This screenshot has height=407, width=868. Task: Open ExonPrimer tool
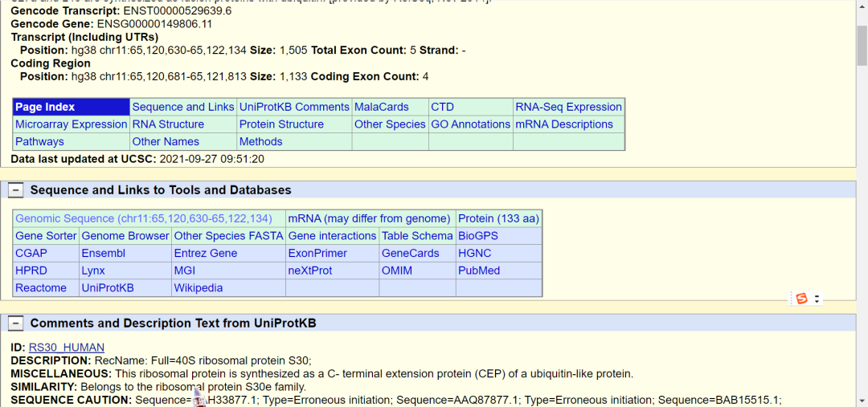pyautogui.click(x=317, y=253)
